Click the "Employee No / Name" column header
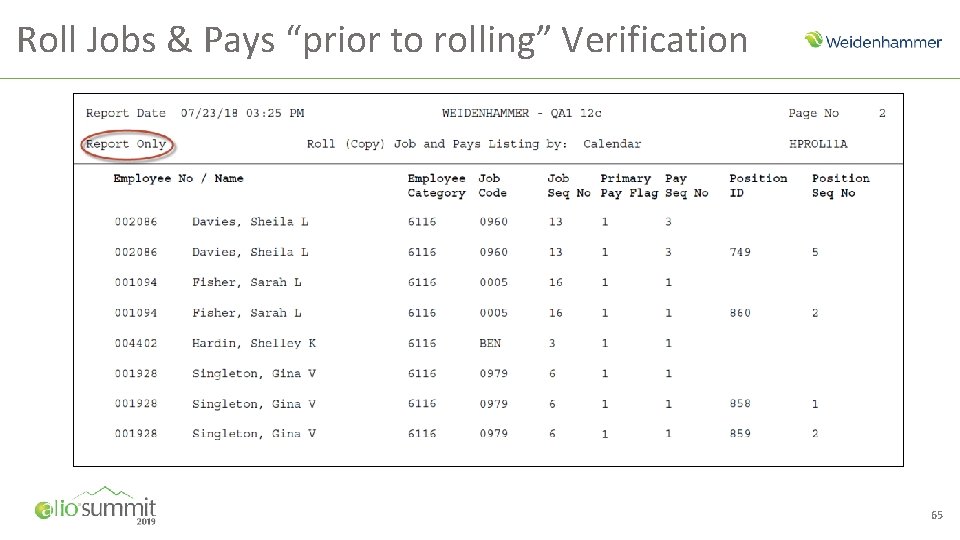 [x=178, y=178]
